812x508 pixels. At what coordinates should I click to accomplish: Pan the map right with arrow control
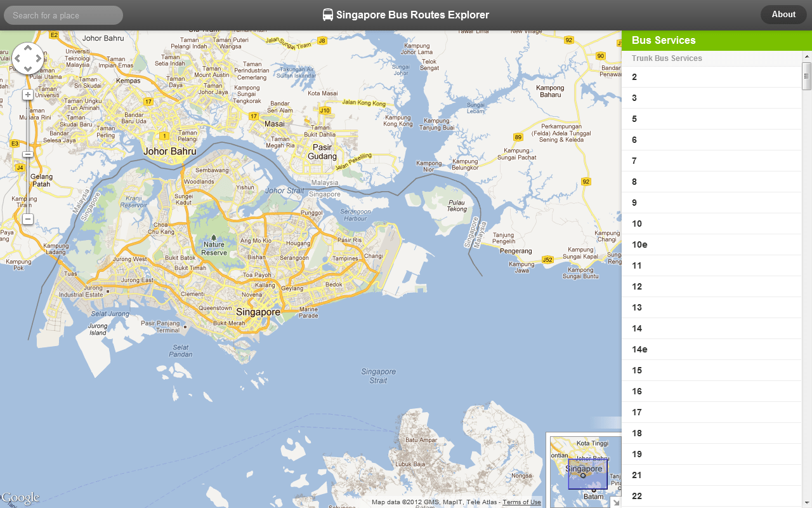[x=38, y=58]
